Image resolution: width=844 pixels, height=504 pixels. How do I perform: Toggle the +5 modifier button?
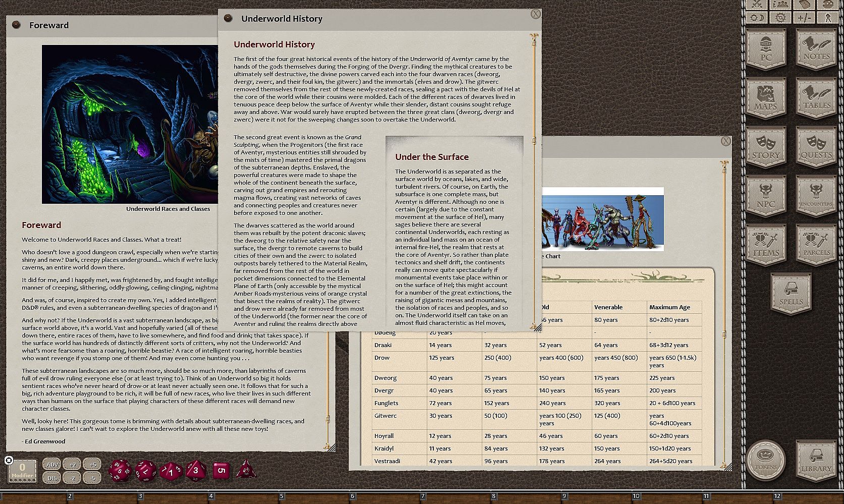[92, 464]
